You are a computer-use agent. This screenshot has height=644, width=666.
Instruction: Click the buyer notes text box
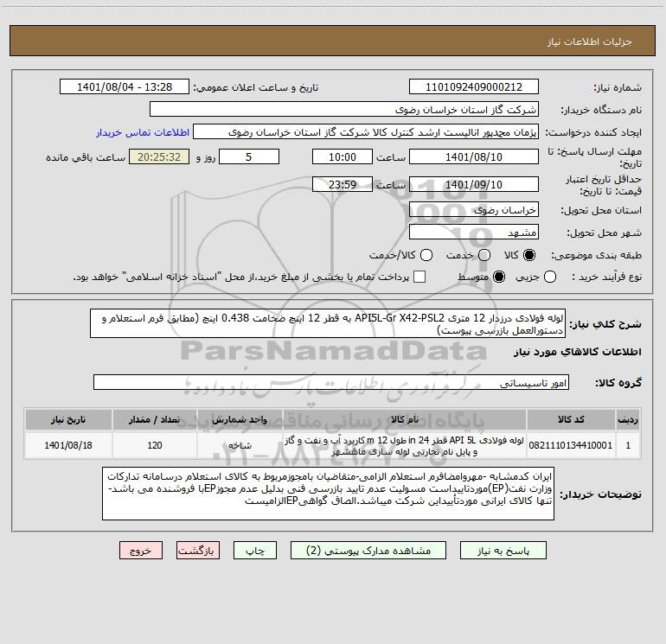[328, 494]
